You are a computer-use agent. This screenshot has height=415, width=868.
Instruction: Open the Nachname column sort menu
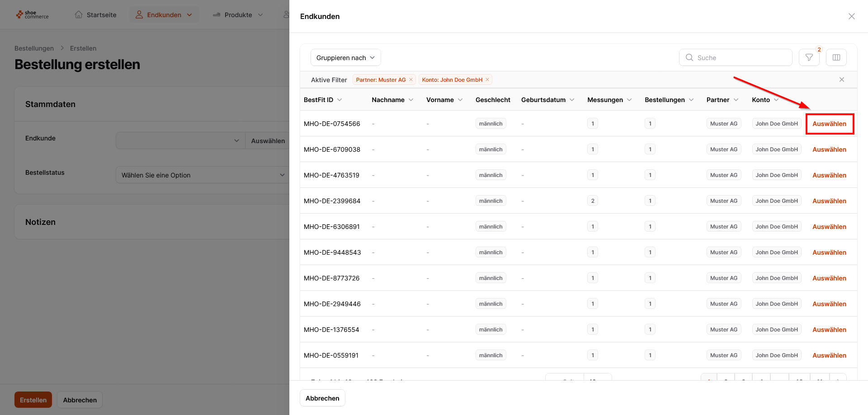(410, 100)
